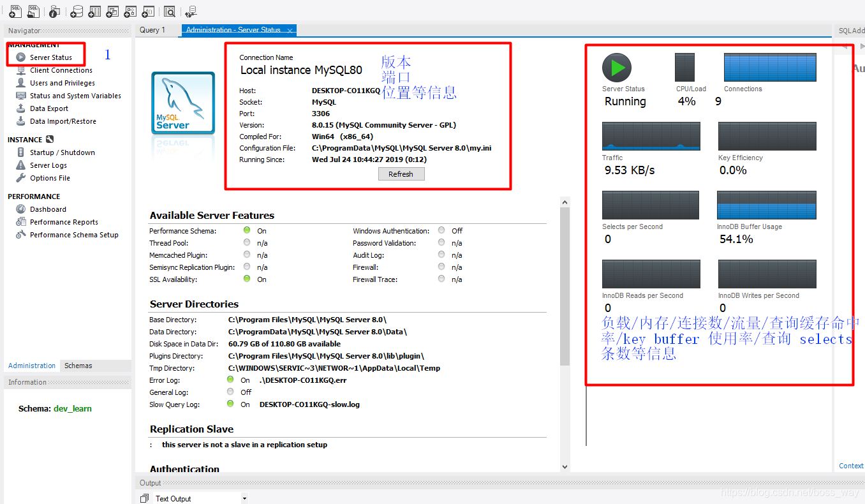Click scrollbar down arrow in server info
This screenshot has height=504, width=865.
click(x=565, y=467)
